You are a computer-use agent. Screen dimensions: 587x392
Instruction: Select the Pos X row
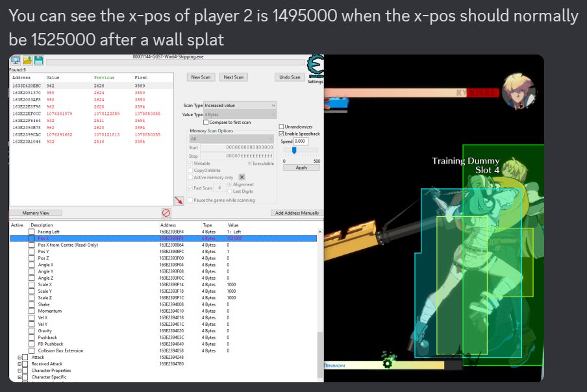point(163,238)
